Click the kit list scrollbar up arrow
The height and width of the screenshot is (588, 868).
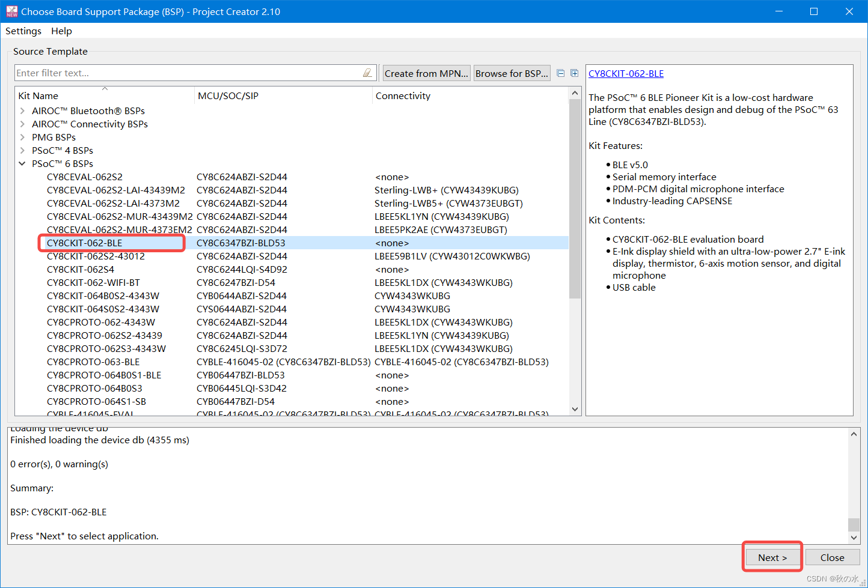pos(575,93)
